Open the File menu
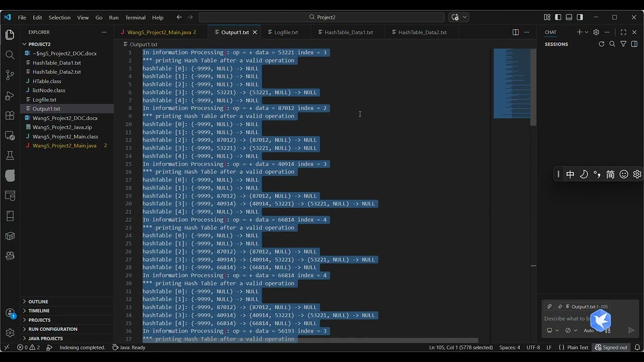The image size is (644, 362). coord(22,17)
